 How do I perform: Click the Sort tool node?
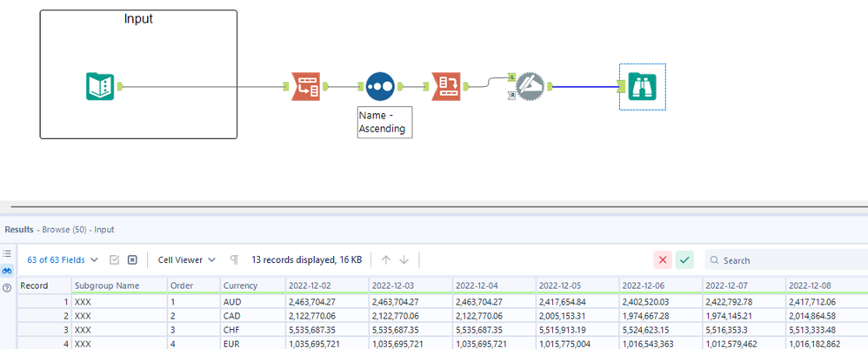click(380, 86)
